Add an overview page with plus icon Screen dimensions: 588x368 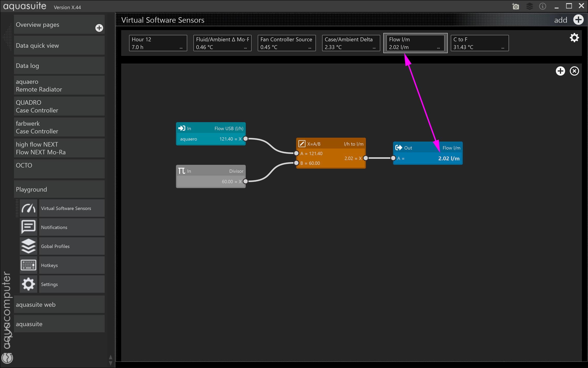(99, 28)
